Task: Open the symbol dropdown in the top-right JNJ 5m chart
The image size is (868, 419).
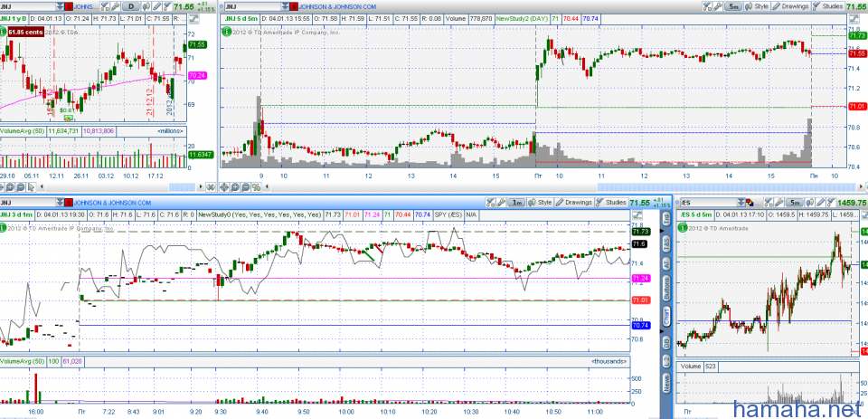Action: [x=285, y=6]
